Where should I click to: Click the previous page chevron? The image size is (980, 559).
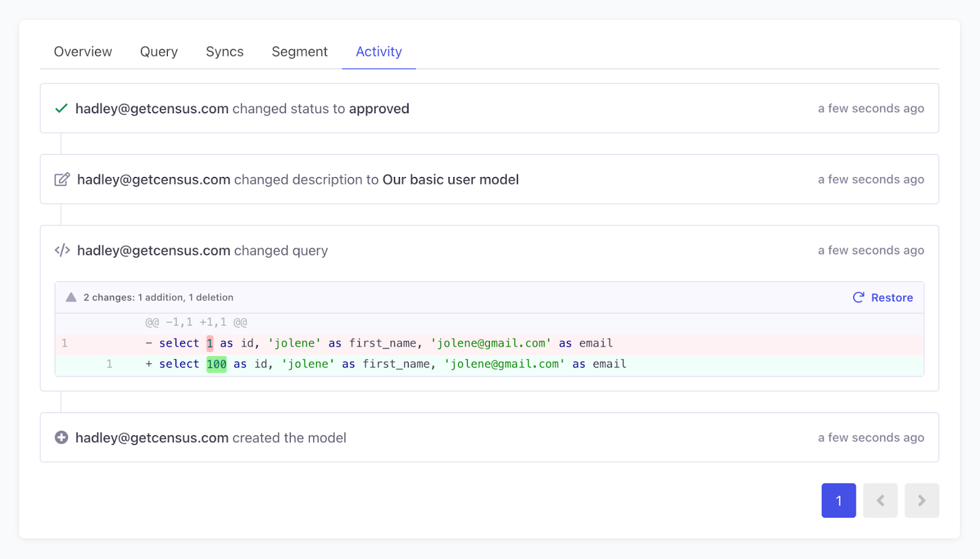[x=880, y=500]
